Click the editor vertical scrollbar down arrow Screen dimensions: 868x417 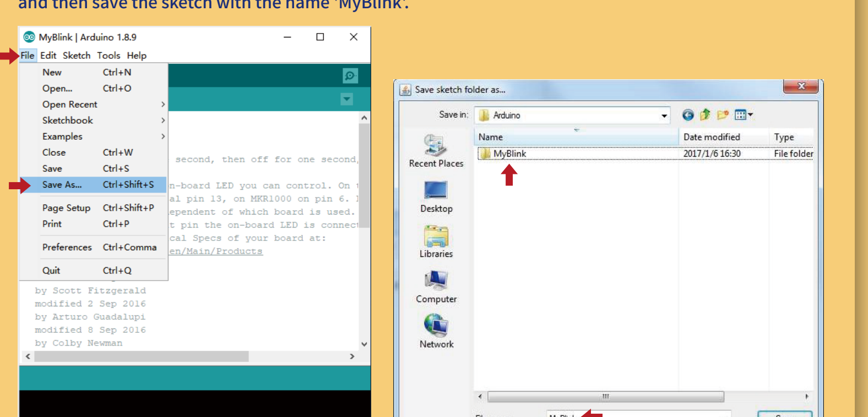pyautogui.click(x=364, y=344)
